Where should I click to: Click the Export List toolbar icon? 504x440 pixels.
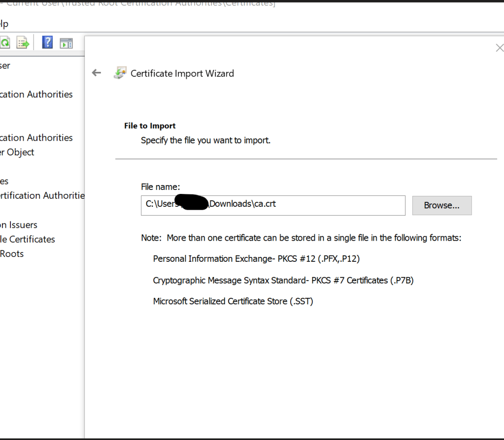pyautogui.click(x=23, y=43)
